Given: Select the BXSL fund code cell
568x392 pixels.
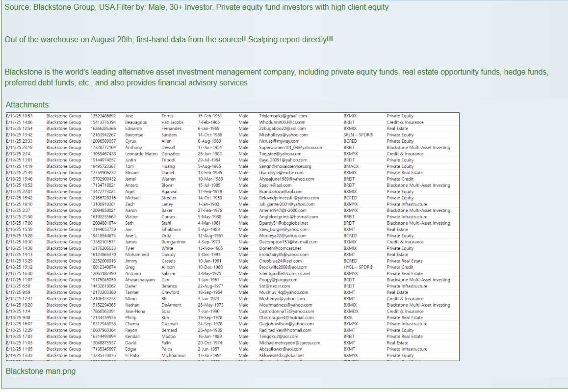Looking at the screenshot, I should tap(349, 317).
